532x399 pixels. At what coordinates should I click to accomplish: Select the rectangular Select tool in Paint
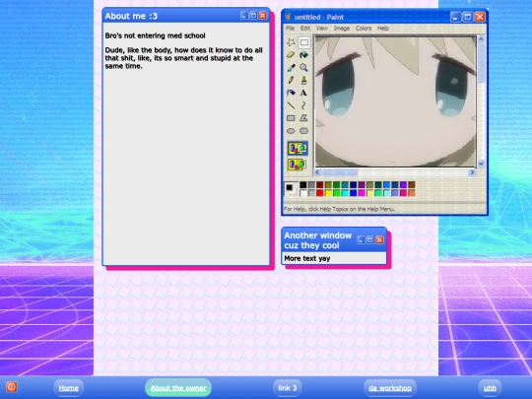tap(304, 42)
